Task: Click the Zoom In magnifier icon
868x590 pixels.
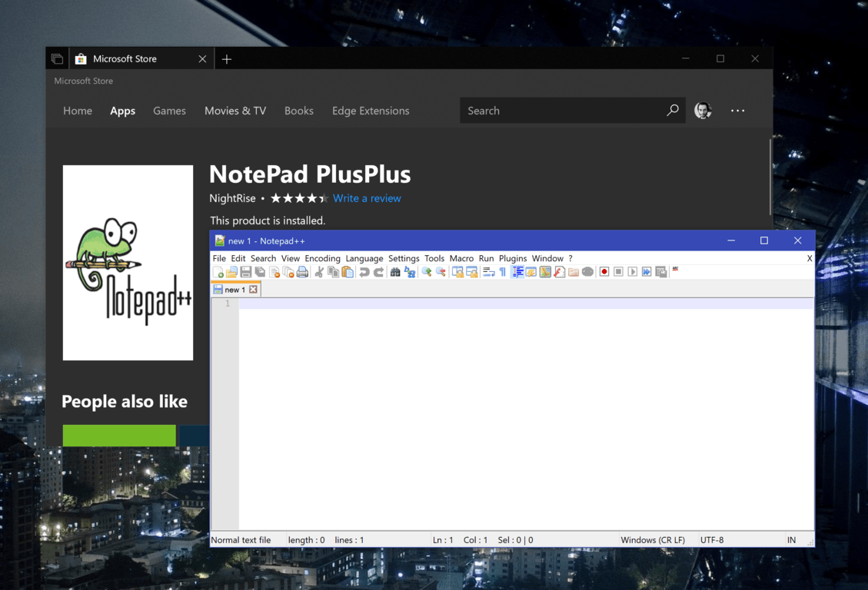Action: [426, 271]
